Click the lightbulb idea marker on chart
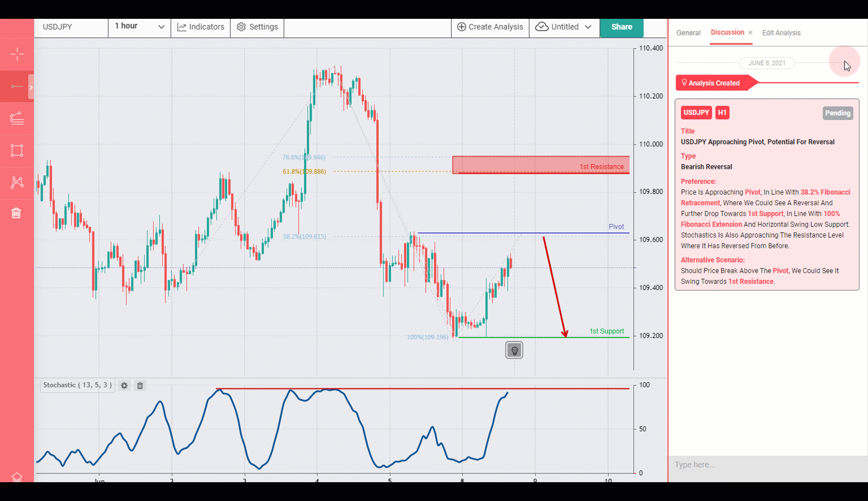This screenshot has height=501, width=868. pos(515,350)
